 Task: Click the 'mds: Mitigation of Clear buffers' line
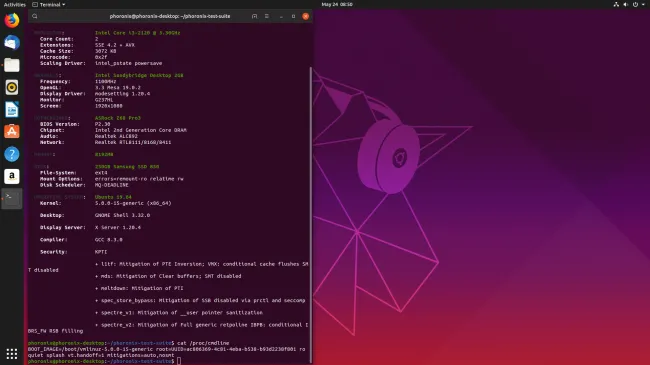coord(168,276)
